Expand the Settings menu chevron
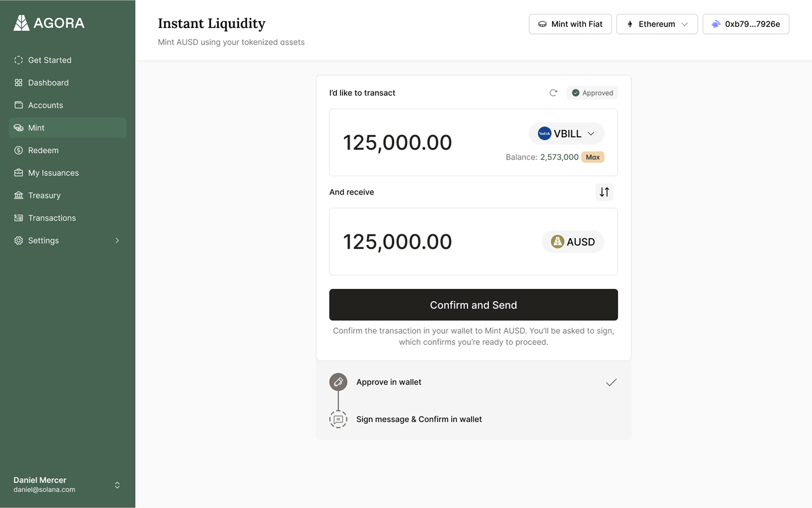812x508 pixels. [117, 241]
